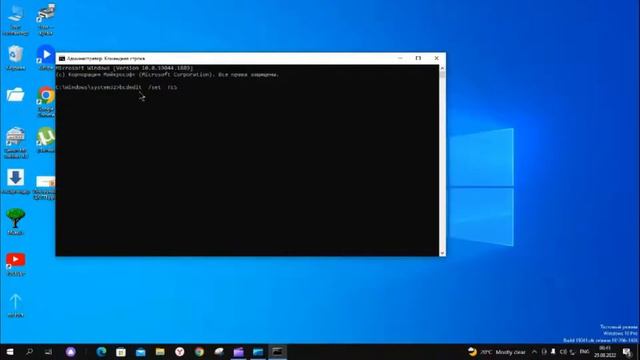This screenshot has width=640, height=360.
Task: Switch input language ENG indicator
Action: pos(584,352)
